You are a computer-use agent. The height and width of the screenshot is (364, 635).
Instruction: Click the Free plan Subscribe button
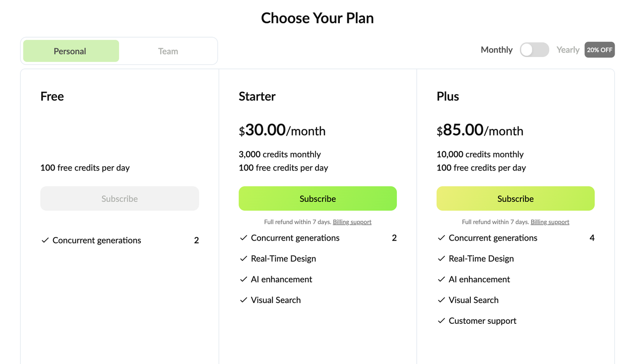tap(120, 198)
